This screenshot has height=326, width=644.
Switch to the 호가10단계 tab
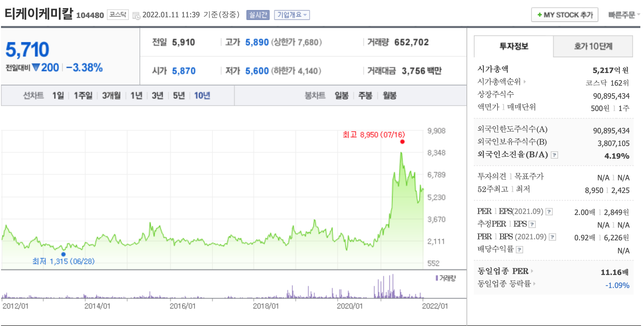pyautogui.click(x=593, y=46)
